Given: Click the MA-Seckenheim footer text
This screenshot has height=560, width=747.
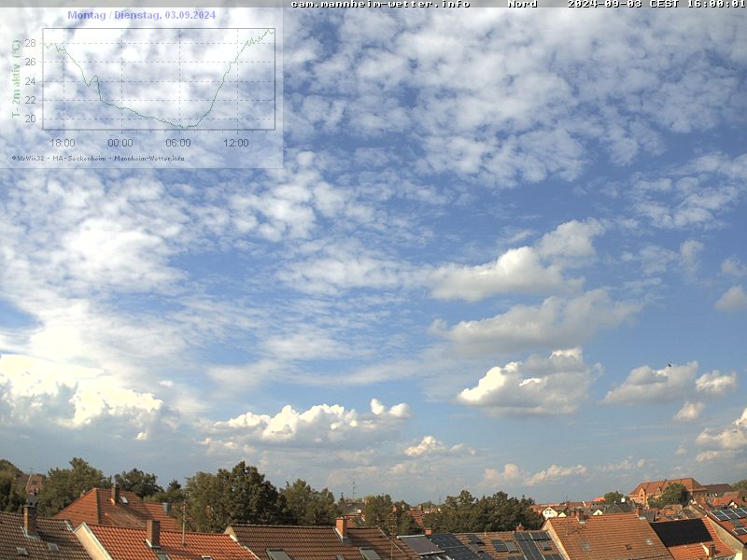Looking at the screenshot, I should click(78, 158).
